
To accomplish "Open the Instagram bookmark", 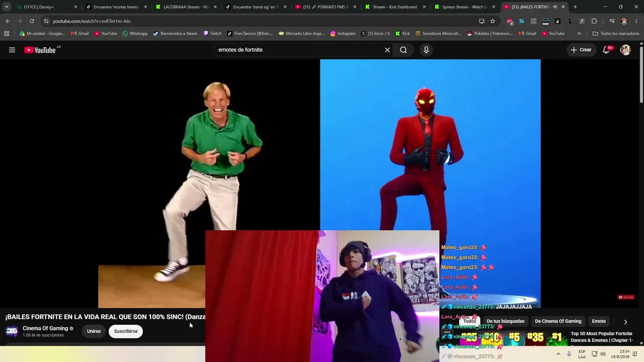I will tap(343, 34).
